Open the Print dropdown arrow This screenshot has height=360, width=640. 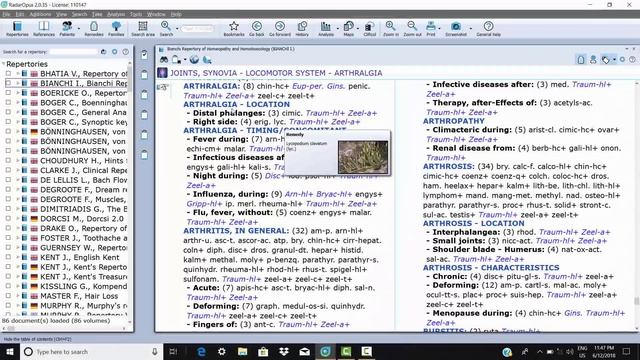(x=439, y=28)
